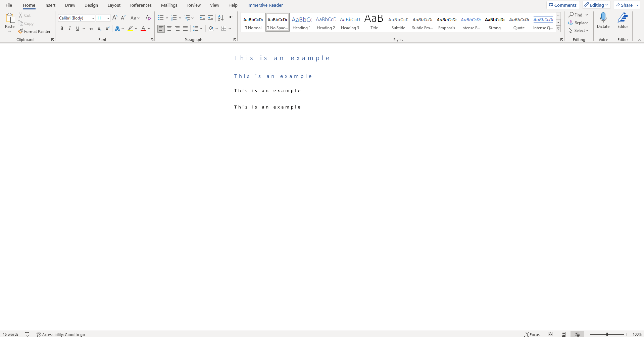
Task: Switch to the Insert tab
Action: (x=50, y=5)
